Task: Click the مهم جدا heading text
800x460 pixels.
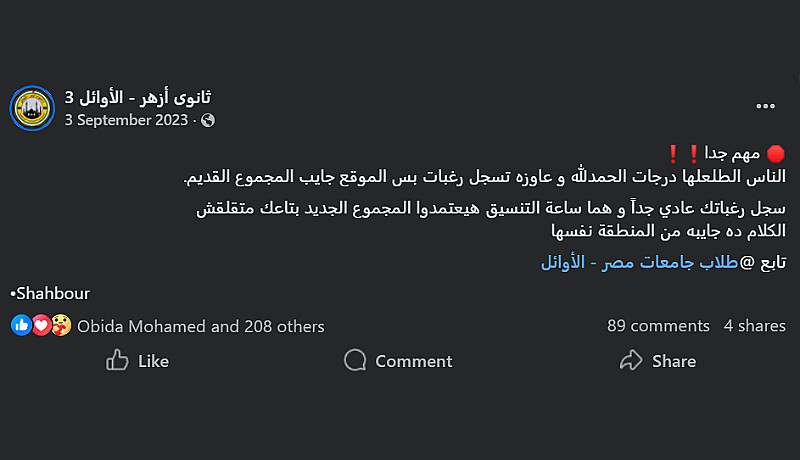Action: (x=731, y=153)
